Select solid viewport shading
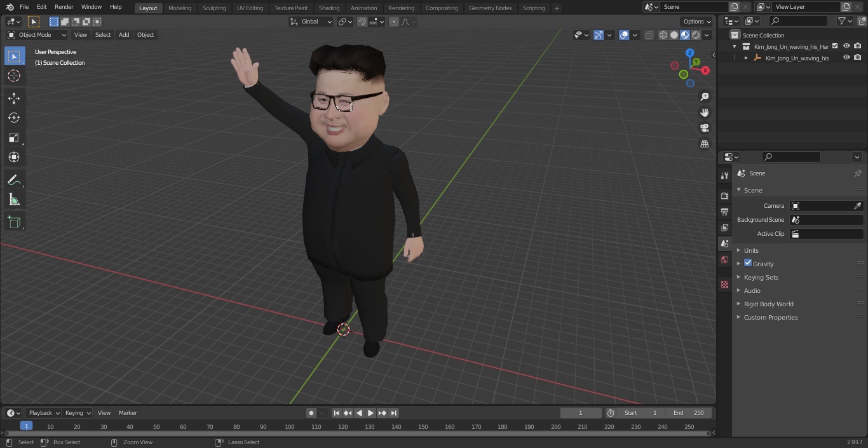 pyautogui.click(x=674, y=35)
